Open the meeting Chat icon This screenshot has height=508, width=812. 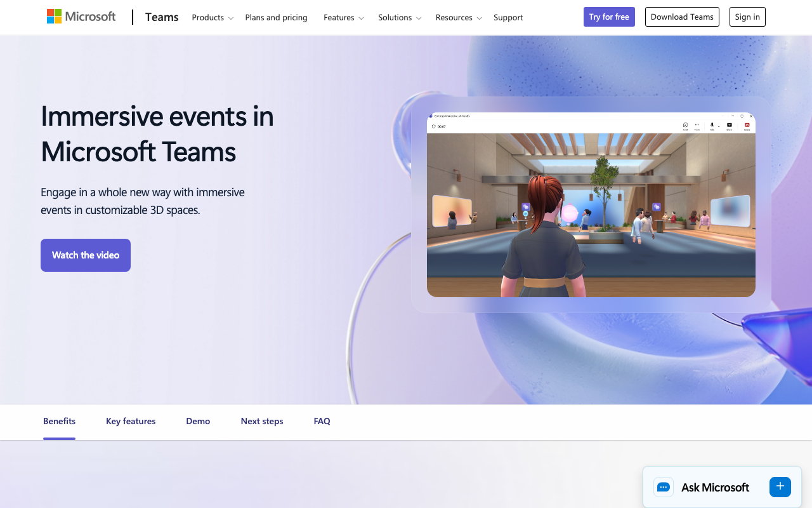pos(685,125)
